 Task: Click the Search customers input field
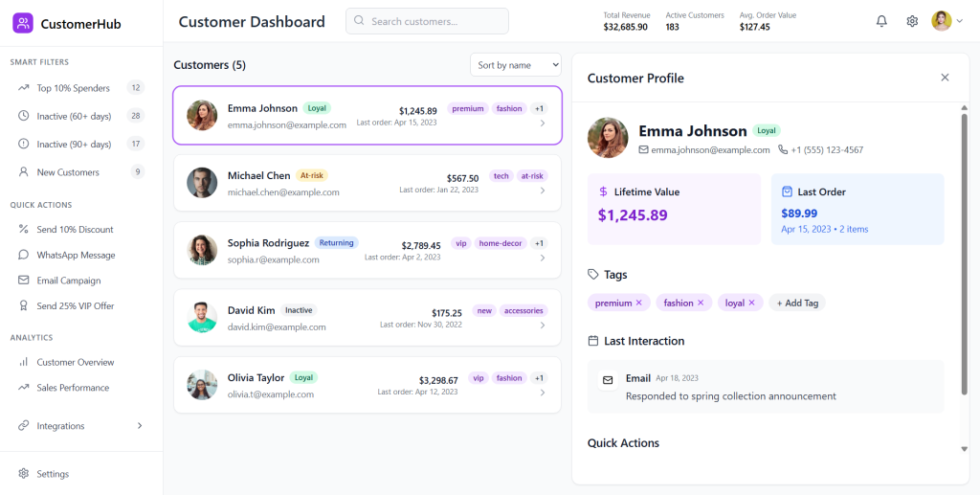pos(427,21)
